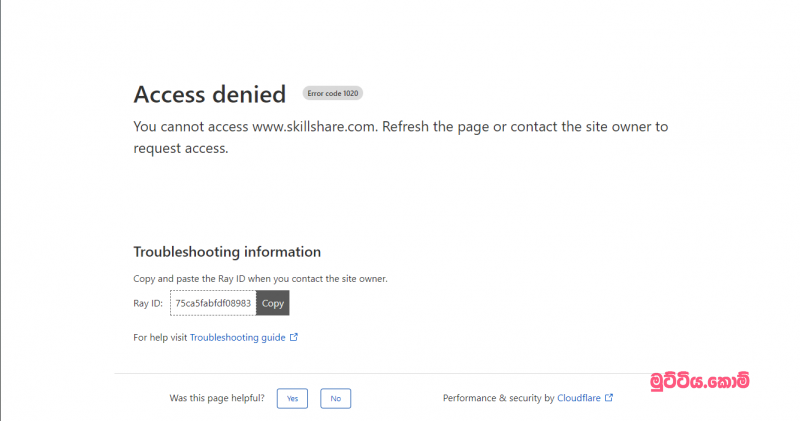Click the 'Was this page helpful?' text

tap(217, 398)
